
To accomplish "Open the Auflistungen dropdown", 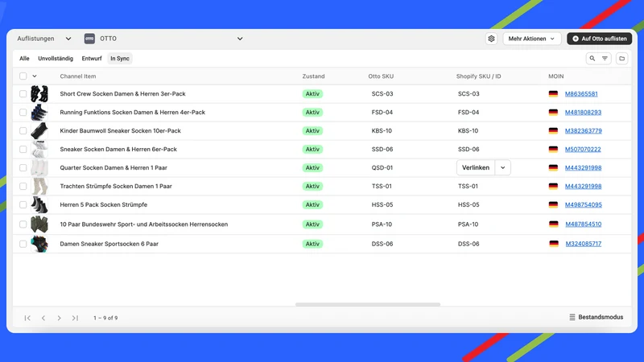I will [x=44, y=39].
